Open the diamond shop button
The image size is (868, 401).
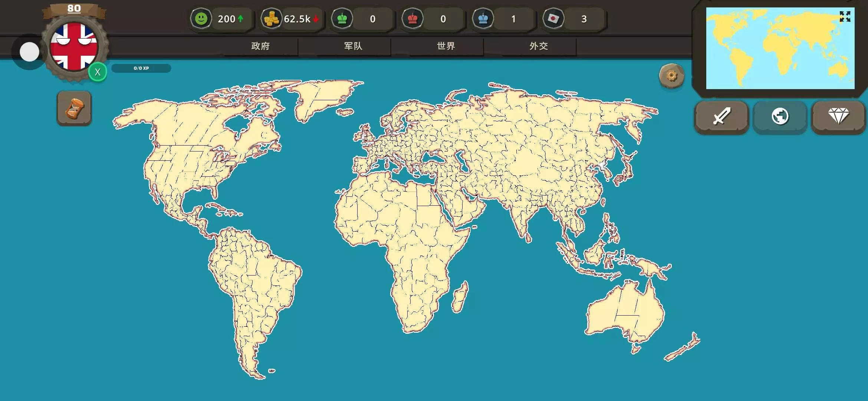(x=838, y=117)
